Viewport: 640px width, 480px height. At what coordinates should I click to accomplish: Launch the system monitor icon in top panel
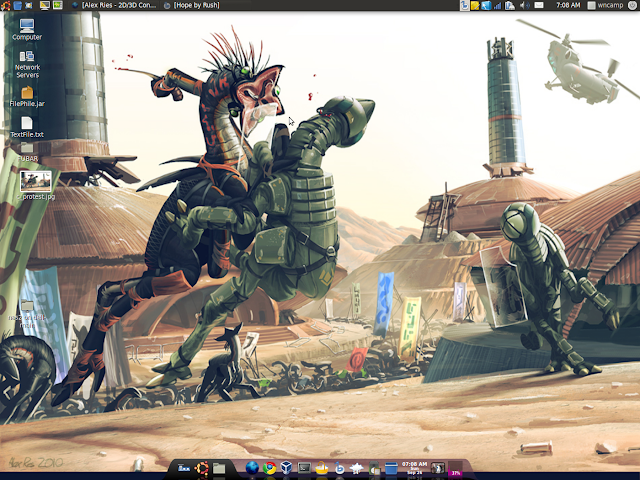(44, 5)
